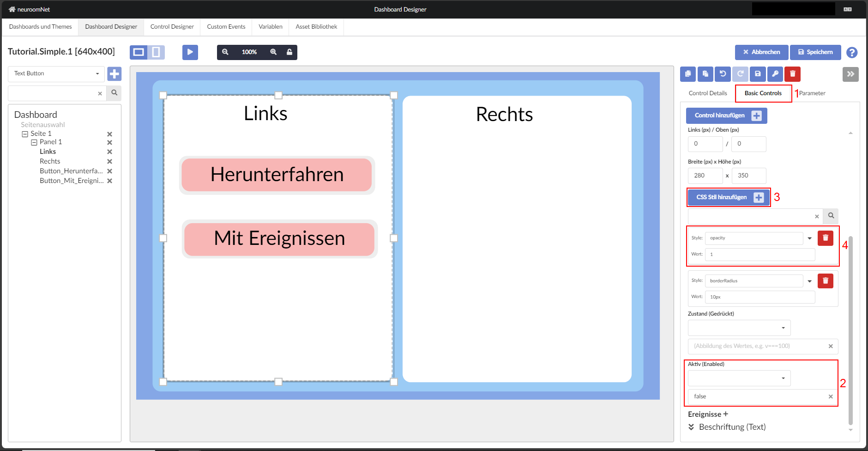Click the key icon in properties toolbar
868x451 pixels.
[775, 74]
